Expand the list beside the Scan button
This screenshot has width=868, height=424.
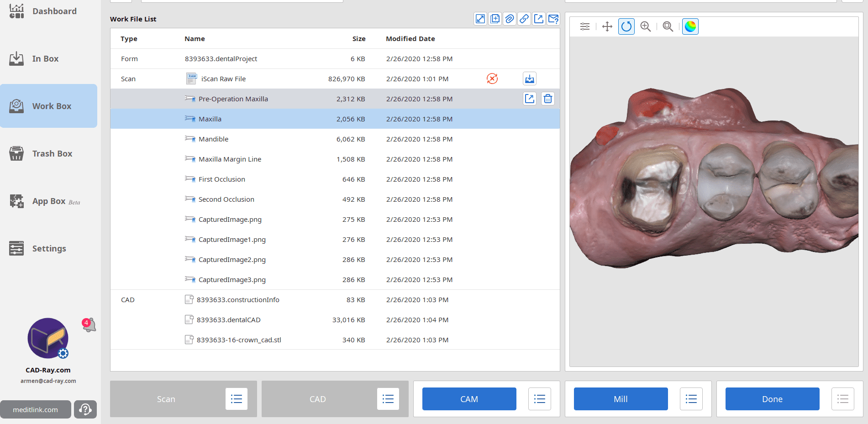coord(237,399)
